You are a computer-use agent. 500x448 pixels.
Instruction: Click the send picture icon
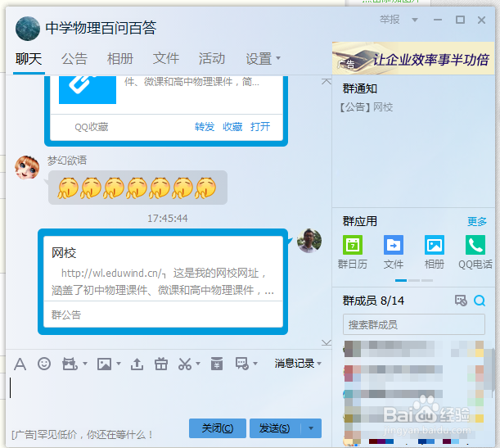coord(104,364)
